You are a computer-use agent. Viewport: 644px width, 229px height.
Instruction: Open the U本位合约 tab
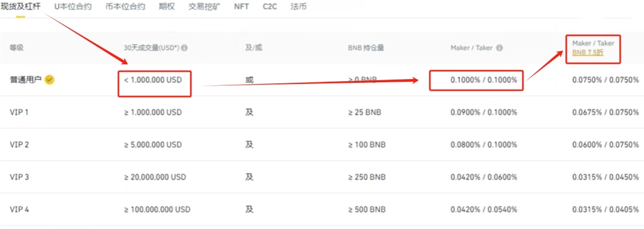[72, 7]
